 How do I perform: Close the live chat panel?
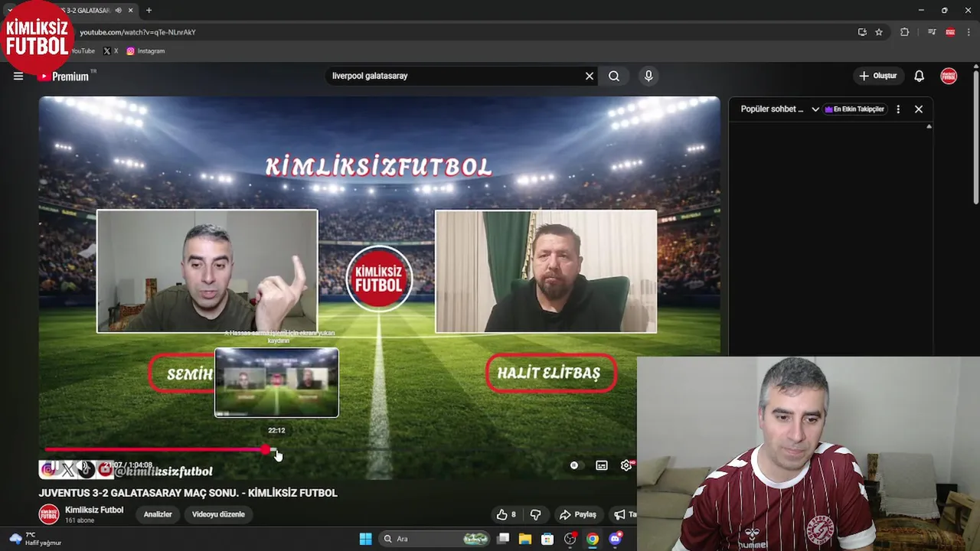tap(919, 109)
